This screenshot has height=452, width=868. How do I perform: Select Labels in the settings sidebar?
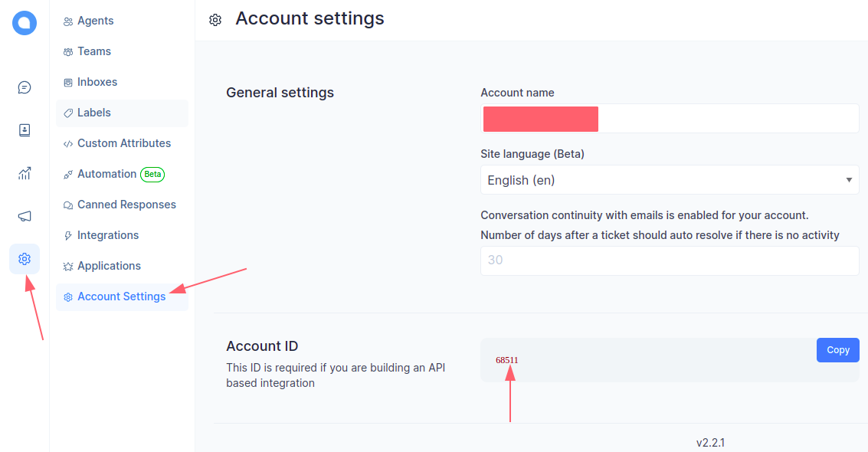coord(93,113)
